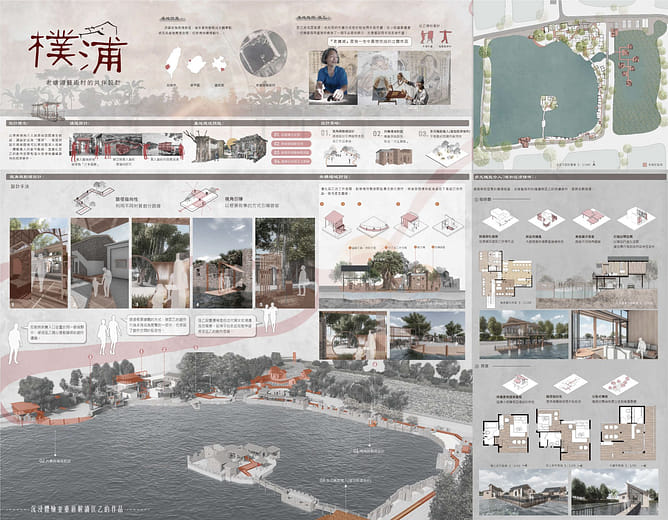Click the strategy number 02.

point(377,133)
